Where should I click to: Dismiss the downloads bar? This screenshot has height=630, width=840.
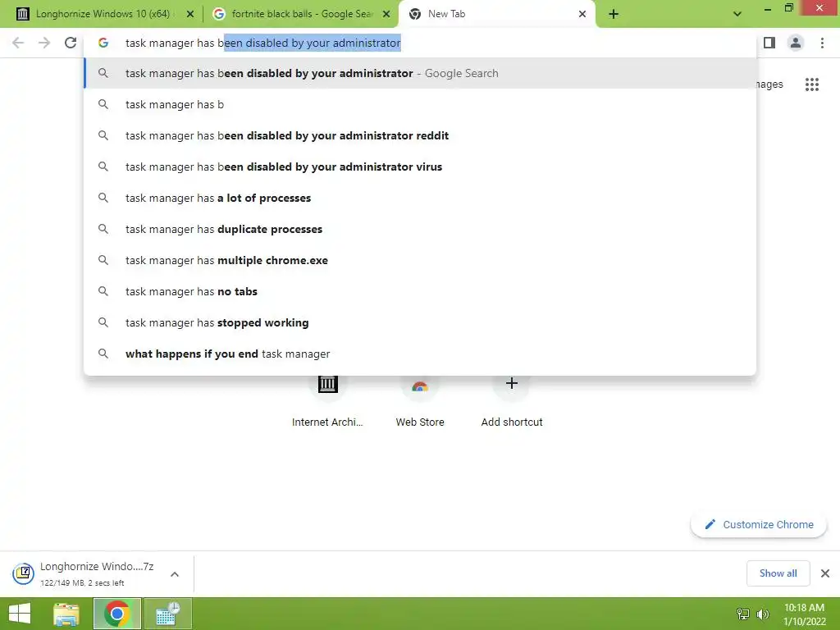click(x=825, y=573)
